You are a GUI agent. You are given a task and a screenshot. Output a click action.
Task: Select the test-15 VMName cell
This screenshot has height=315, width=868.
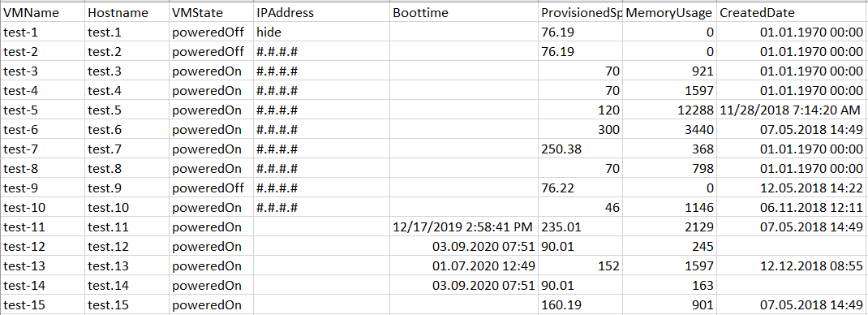coord(43,304)
